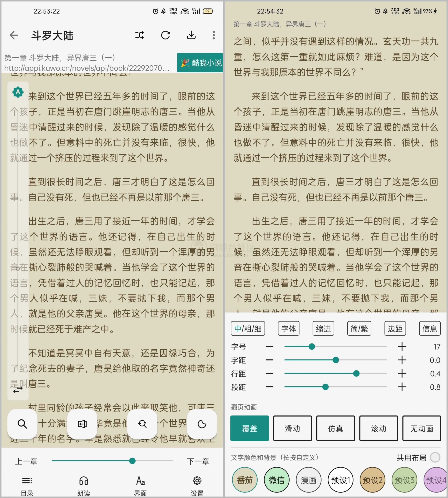
Task: Open the change-source icon in the top bar
Action: click(140, 35)
